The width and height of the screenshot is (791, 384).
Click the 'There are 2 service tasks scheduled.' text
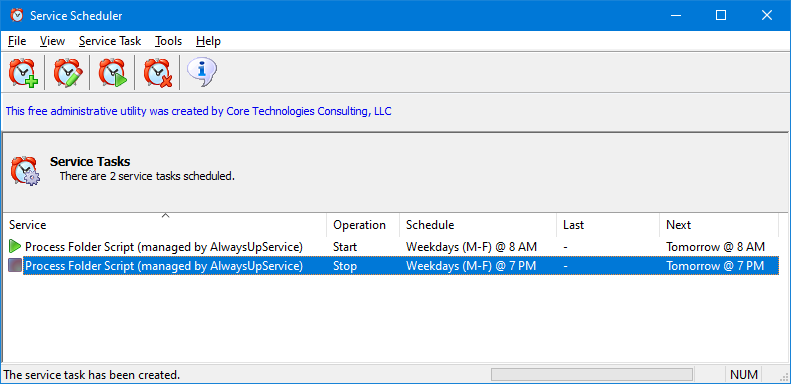[x=147, y=177]
